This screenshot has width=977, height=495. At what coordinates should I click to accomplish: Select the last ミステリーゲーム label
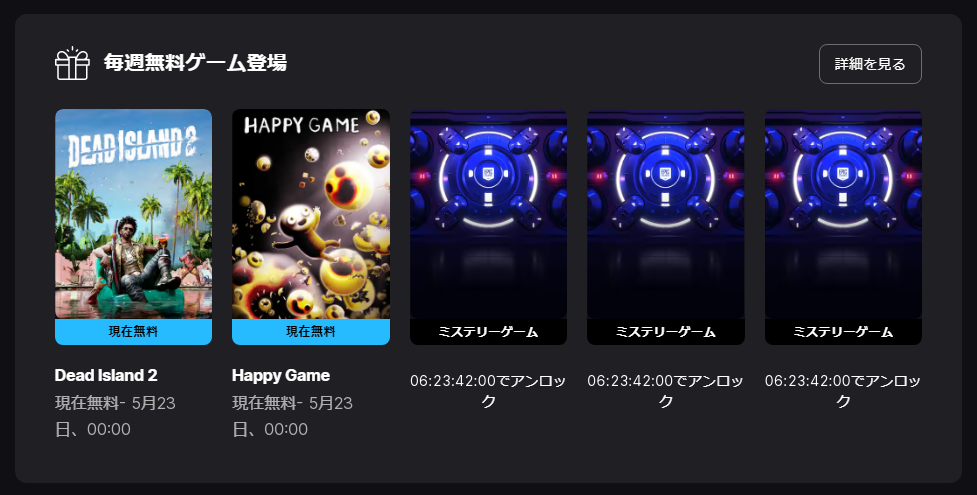[843, 332]
